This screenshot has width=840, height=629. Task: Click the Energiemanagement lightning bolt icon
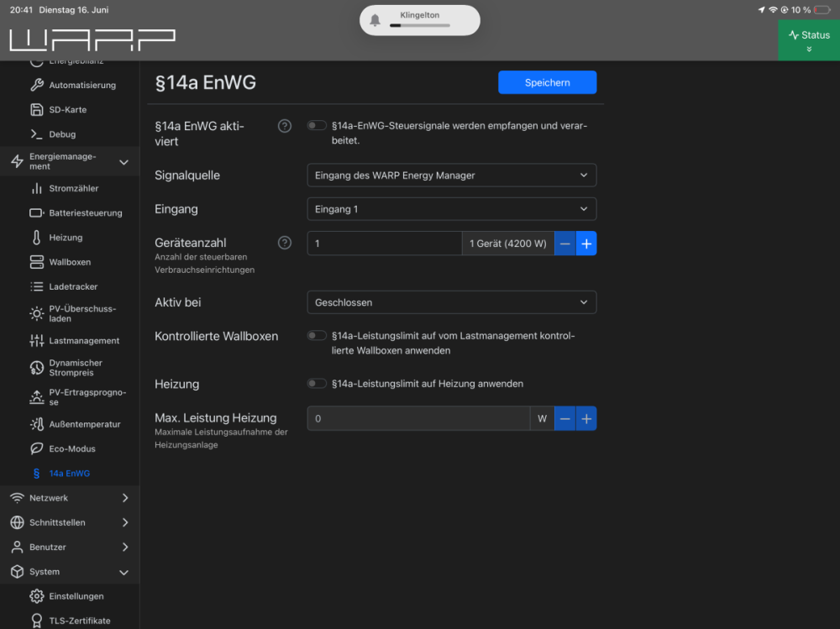(17, 161)
